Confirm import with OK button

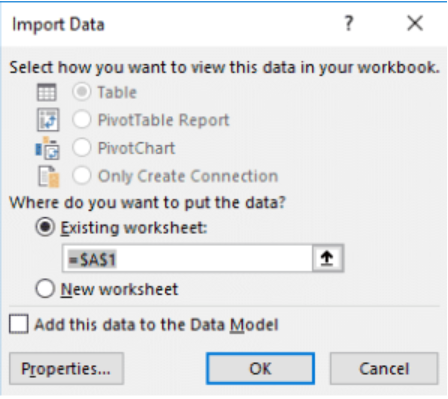point(260,369)
